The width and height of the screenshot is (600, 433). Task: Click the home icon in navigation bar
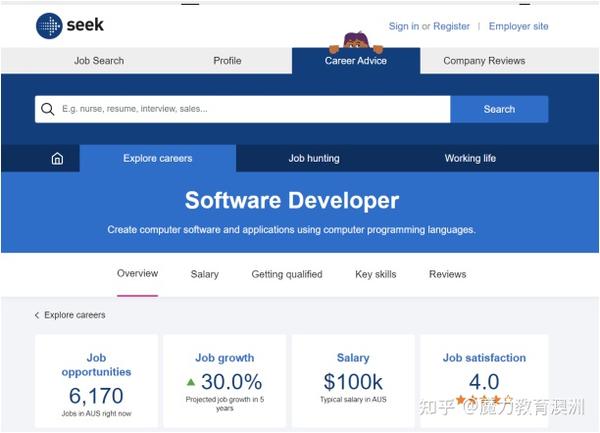(57, 158)
